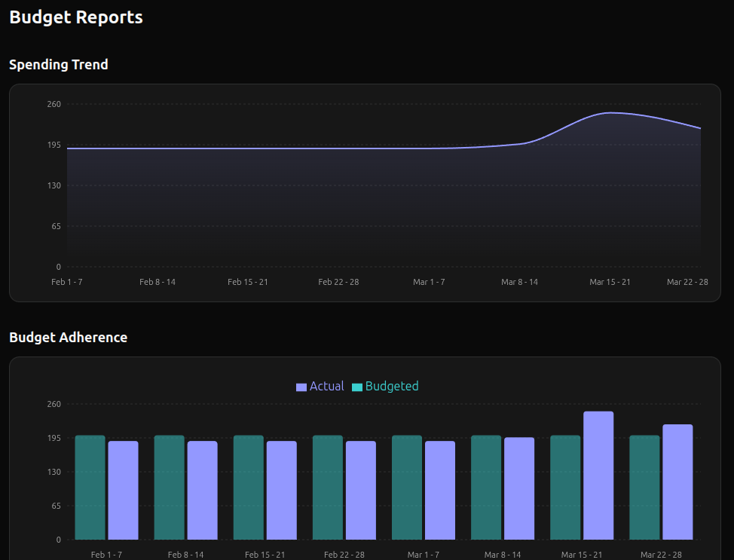Click the peak of the spending trend line
Image resolution: width=734 pixels, height=560 pixels.
coord(610,113)
